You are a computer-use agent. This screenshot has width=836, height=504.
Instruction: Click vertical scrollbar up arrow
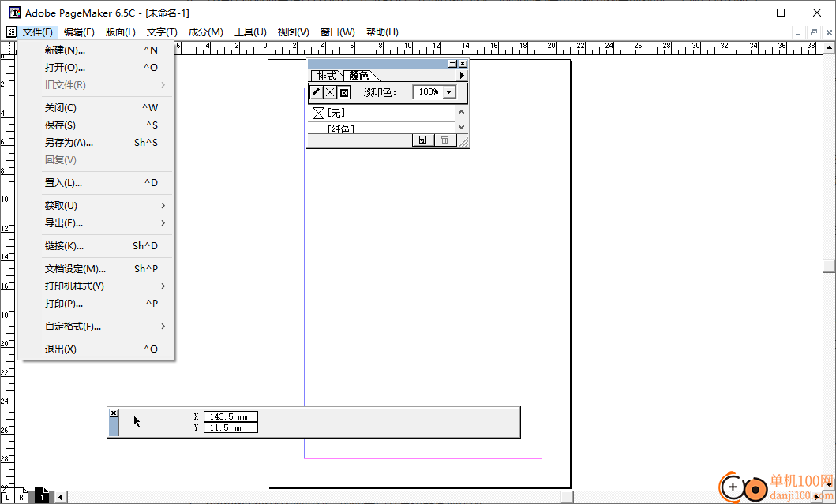coord(829,48)
